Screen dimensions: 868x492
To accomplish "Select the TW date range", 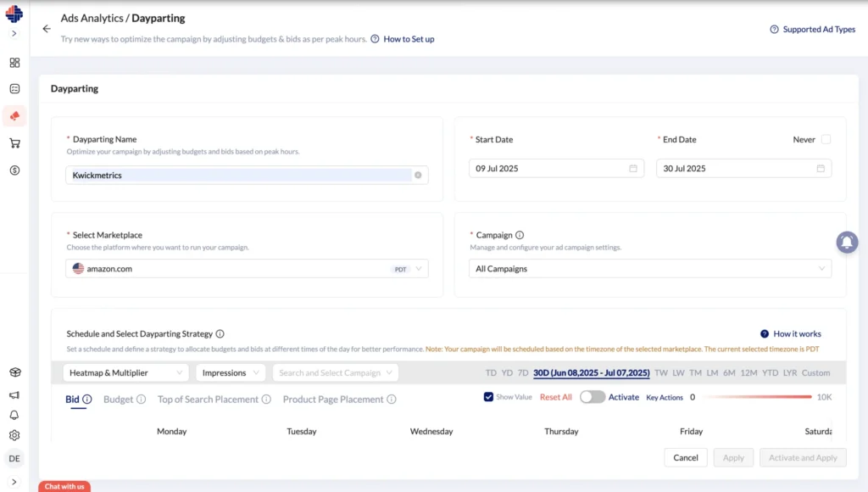I will [x=661, y=373].
